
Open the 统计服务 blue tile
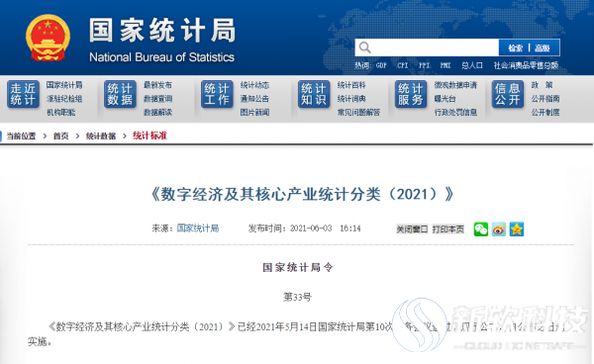(411, 94)
